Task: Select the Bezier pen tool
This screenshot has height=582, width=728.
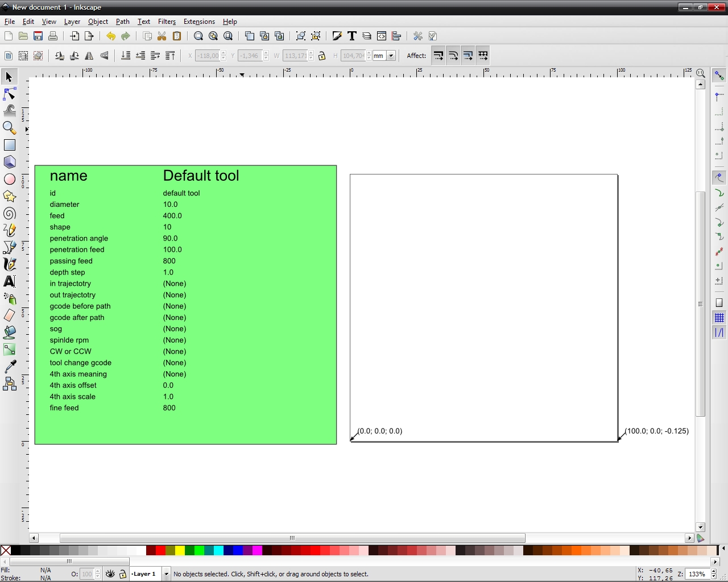Action: 9,247
